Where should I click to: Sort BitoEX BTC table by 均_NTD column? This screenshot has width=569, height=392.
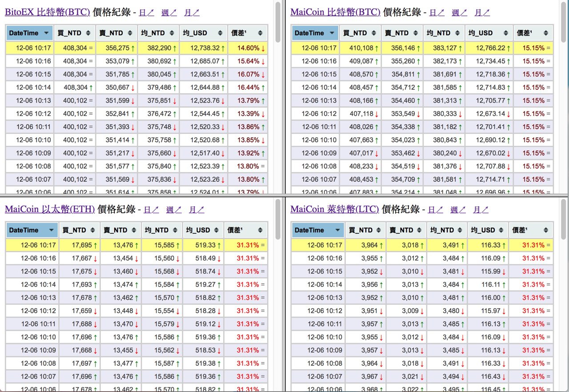click(x=158, y=33)
